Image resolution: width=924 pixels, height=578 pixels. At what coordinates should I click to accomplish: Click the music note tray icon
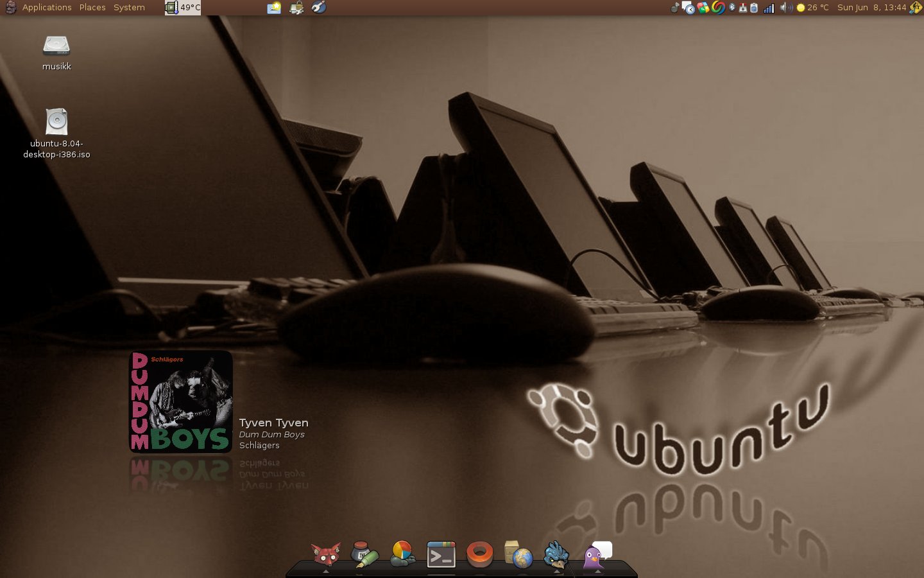[x=675, y=8]
